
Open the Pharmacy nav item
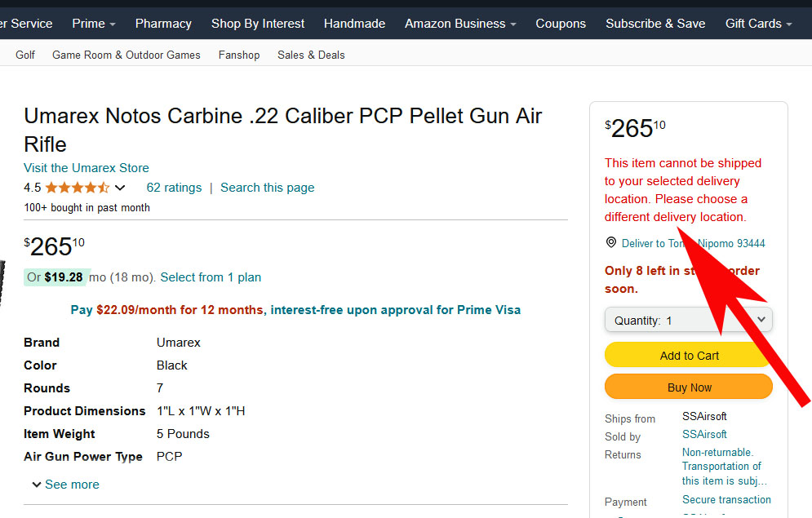163,24
